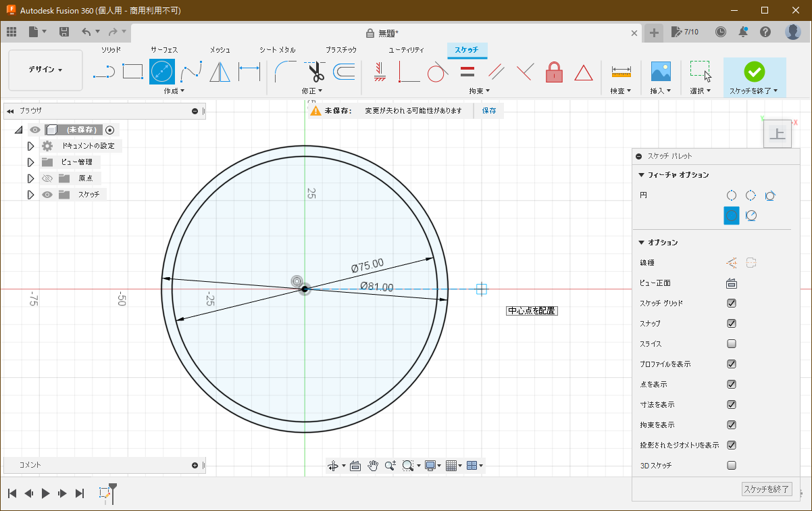812x511 pixels.
Task: Toggle Show Projected Geometries checkbox
Action: (732, 445)
